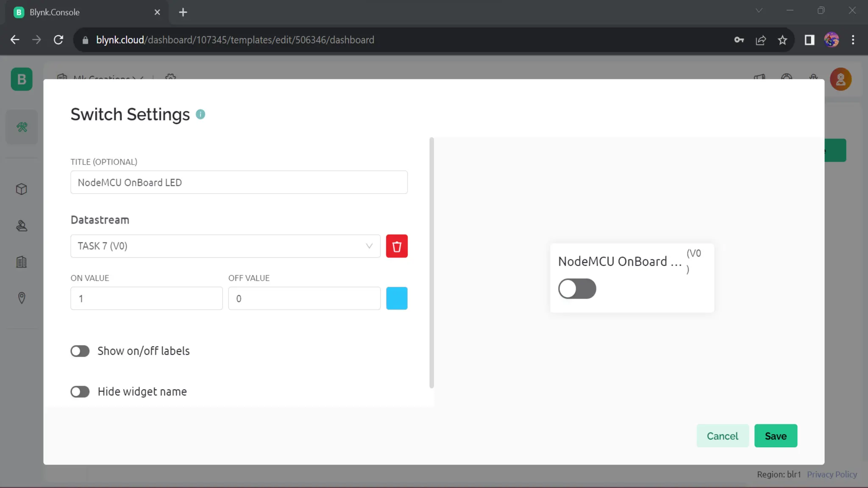Click the Title input field
The height and width of the screenshot is (488, 868).
click(239, 183)
